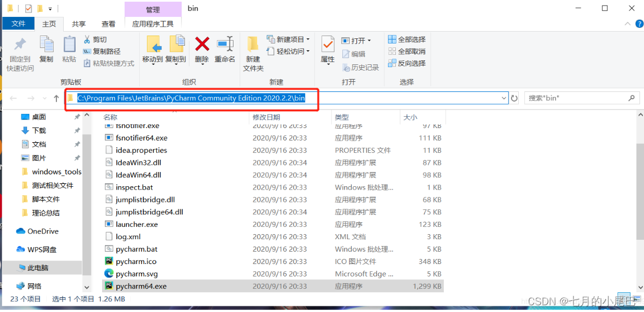Expand Easy access (轻松访问) dropdown
Image resolution: width=644 pixels, height=312 pixels.
[x=308, y=51]
